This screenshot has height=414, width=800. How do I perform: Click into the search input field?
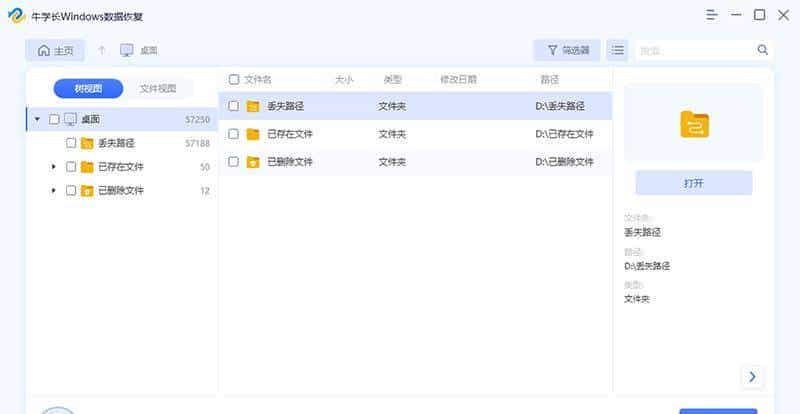[x=694, y=50]
